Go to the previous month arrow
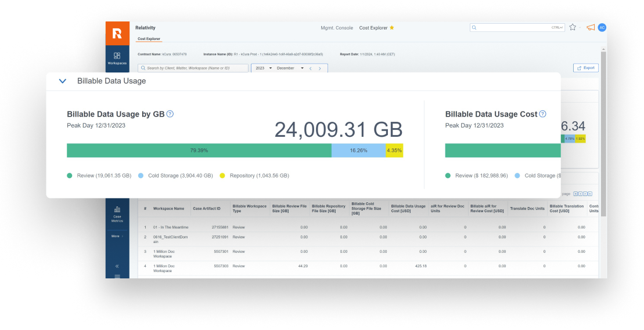Viewport: 644px width, 330px height. point(311,68)
